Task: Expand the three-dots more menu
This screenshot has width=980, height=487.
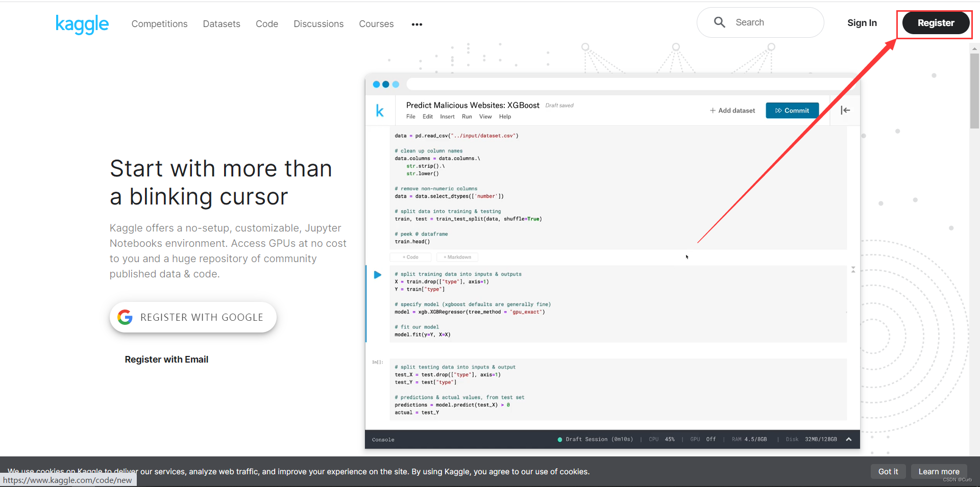Action: pyautogui.click(x=417, y=24)
